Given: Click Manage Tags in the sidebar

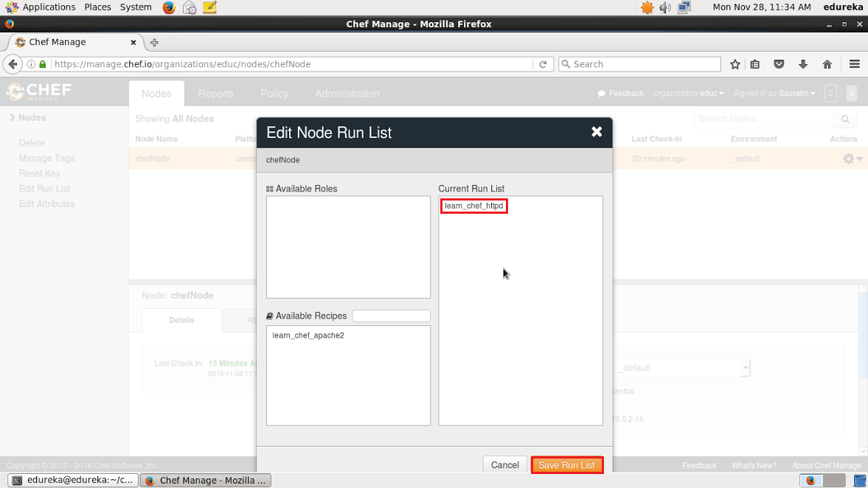Looking at the screenshot, I should (x=46, y=158).
